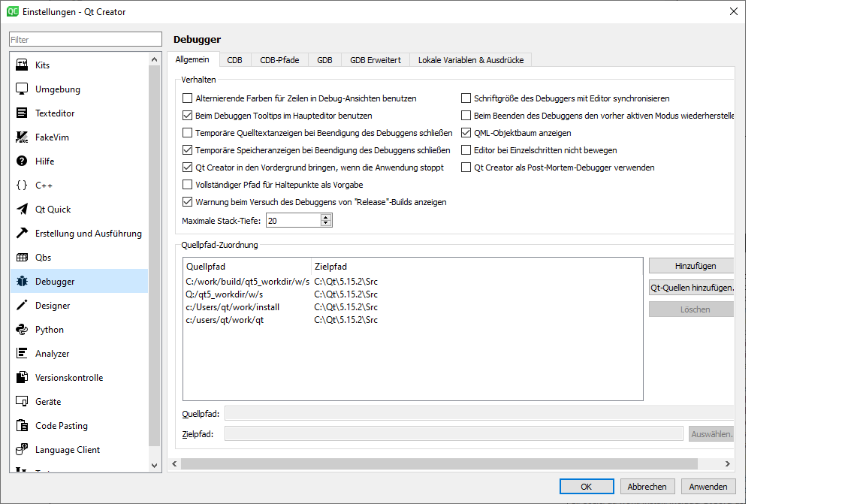Viewport: 863px width, 504px height.
Task: Toggle 'QML-Objektbaum anzeigen' checkbox
Action: point(466,133)
